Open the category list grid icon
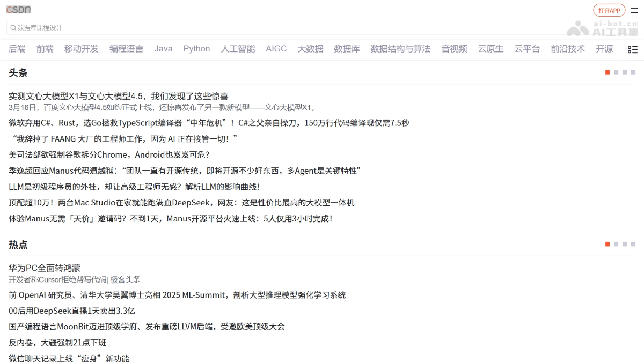 coord(632,49)
